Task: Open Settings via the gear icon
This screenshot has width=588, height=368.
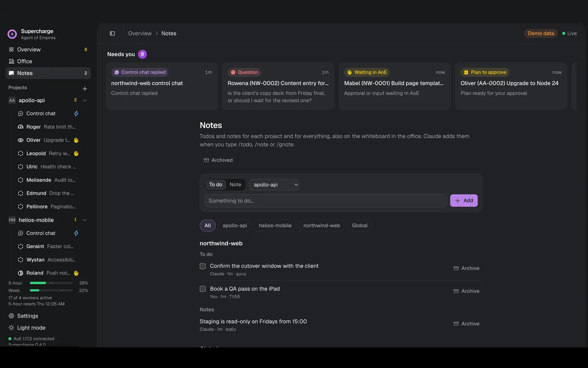Action: click(11, 316)
